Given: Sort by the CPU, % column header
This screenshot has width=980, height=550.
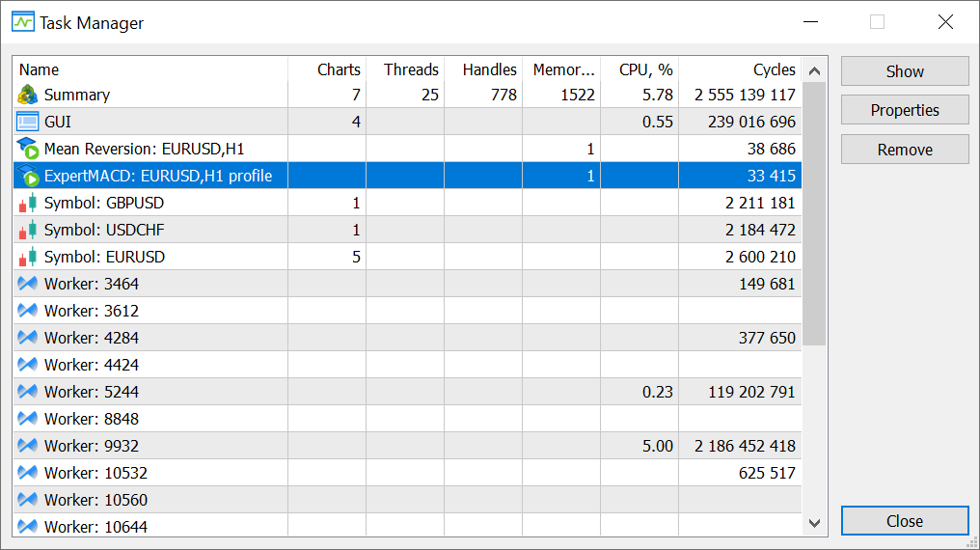Looking at the screenshot, I should 639,69.
